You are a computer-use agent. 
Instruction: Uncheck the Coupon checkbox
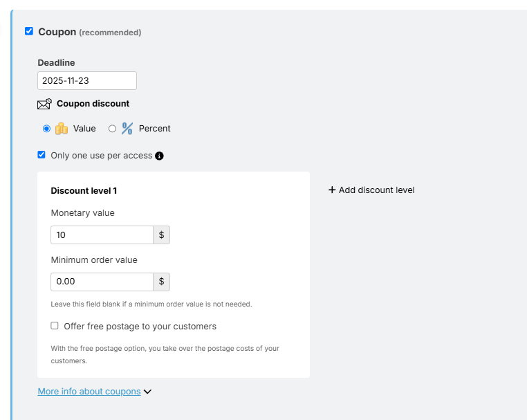(29, 31)
